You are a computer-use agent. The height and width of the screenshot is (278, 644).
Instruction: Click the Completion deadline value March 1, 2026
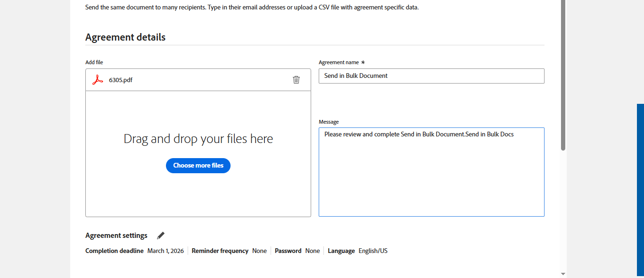click(165, 251)
